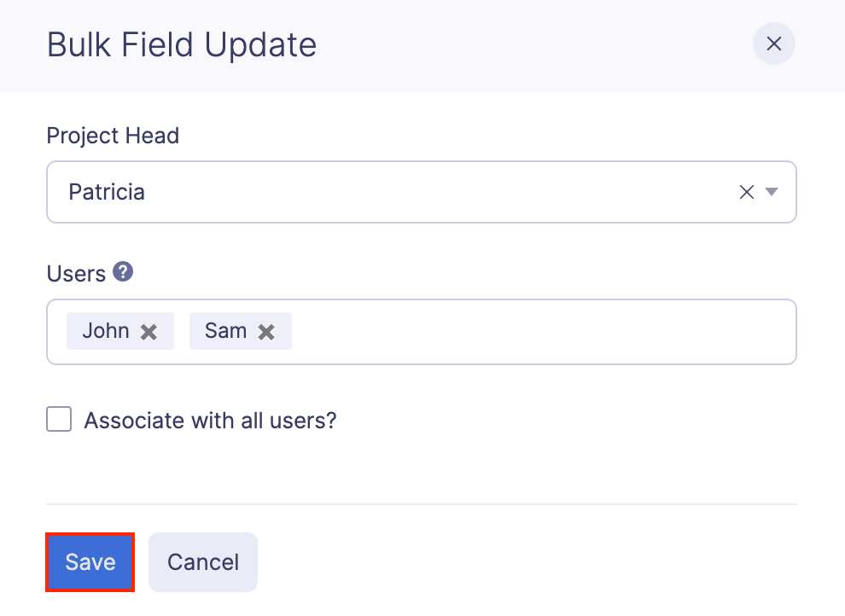Remove John from the Users field

pyautogui.click(x=149, y=332)
